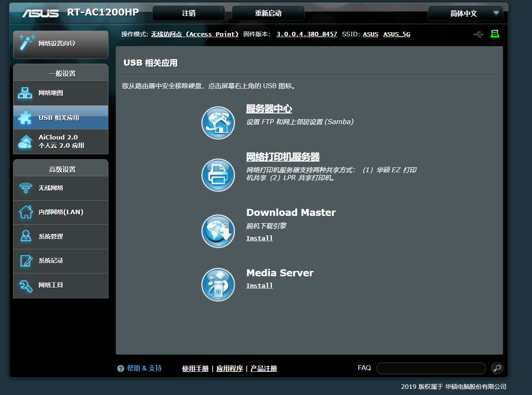The height and width of the screenshot is (395, 532).
Task: Click the green printer status icon
Action: coord(495,34)
